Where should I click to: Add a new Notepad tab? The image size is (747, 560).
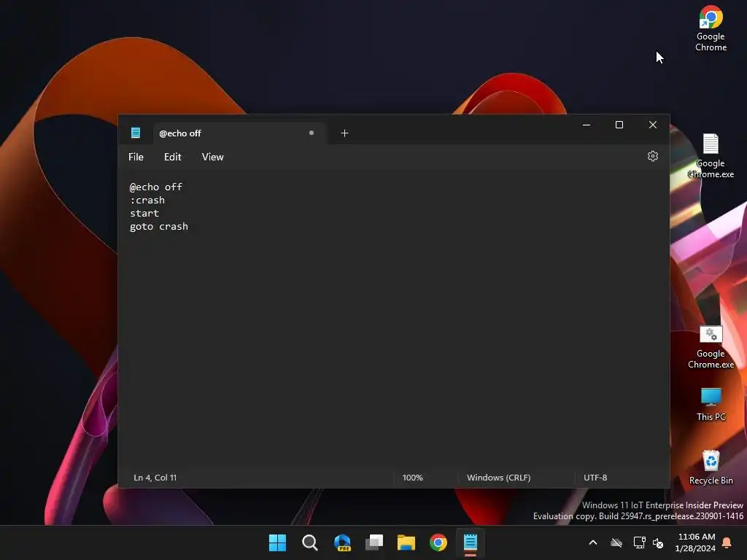(x=344, y=133)
